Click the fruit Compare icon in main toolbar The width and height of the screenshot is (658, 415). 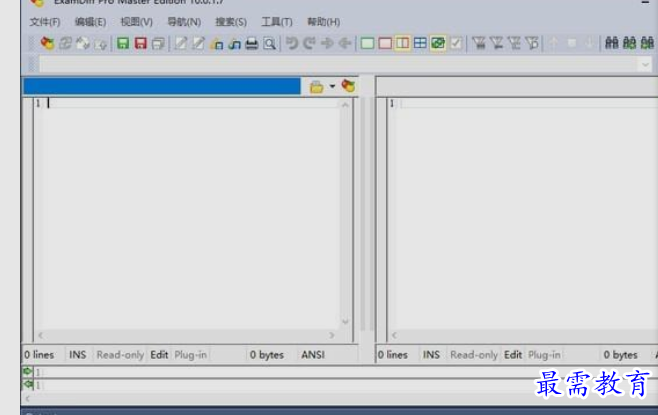47,43
